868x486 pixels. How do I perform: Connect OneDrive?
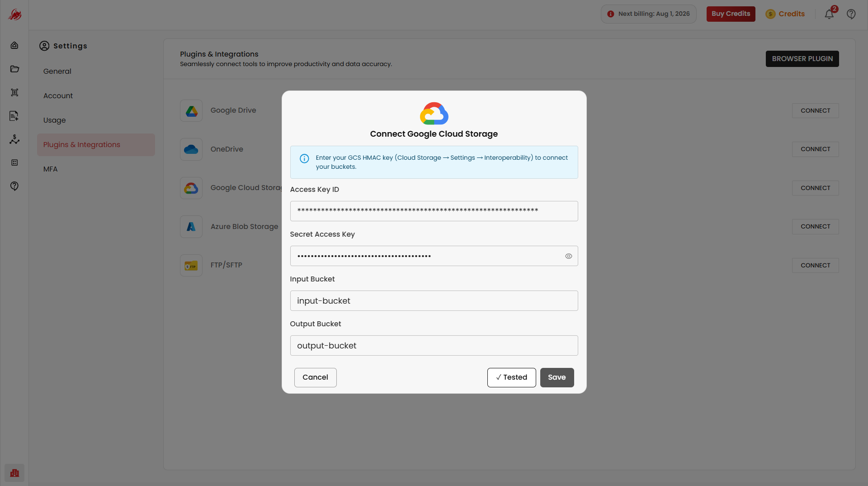click(815, 149)
